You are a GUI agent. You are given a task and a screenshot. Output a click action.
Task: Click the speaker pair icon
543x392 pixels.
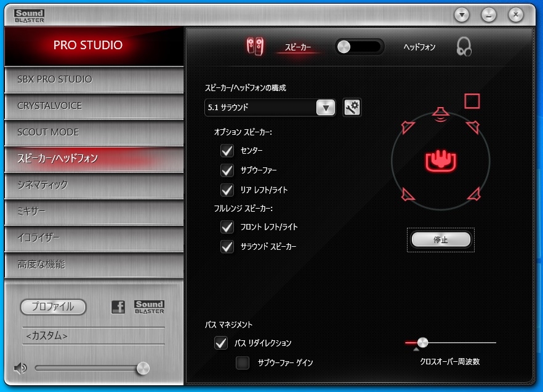[255, 47]
